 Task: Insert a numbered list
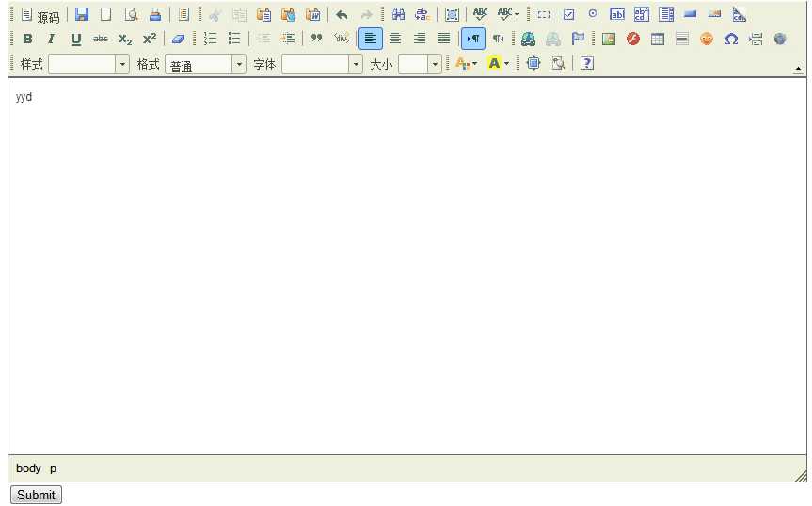point(210,39)
